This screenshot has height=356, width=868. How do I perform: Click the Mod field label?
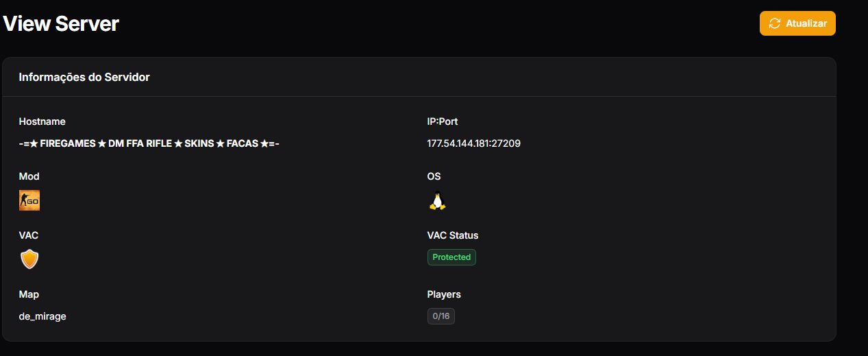point(29,176)
